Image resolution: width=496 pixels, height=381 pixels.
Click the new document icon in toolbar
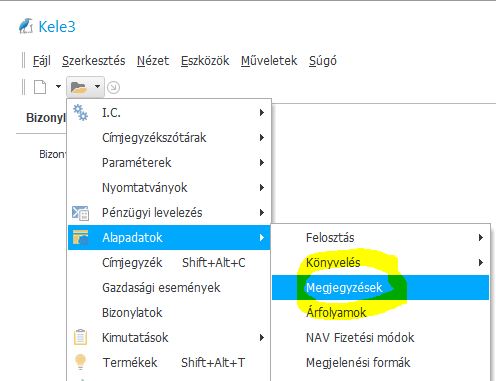tap(40, 87)
